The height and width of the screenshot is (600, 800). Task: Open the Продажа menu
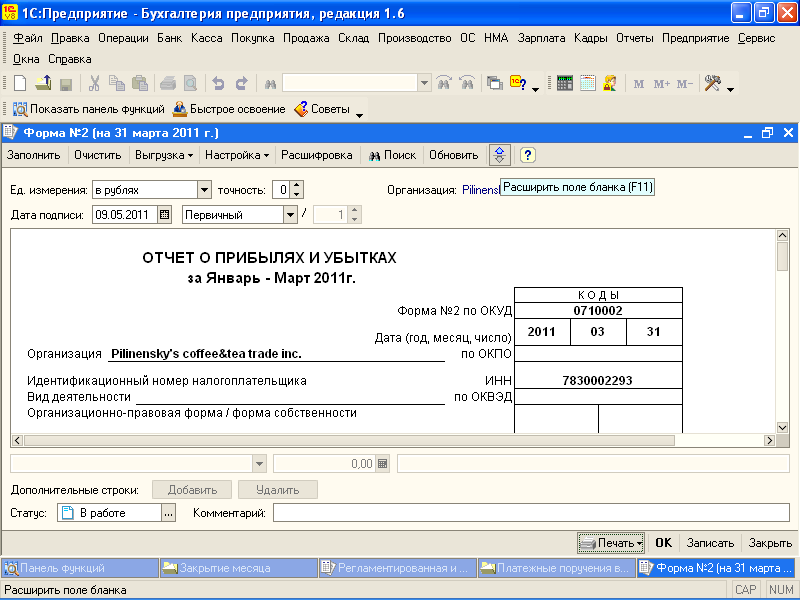306,38
